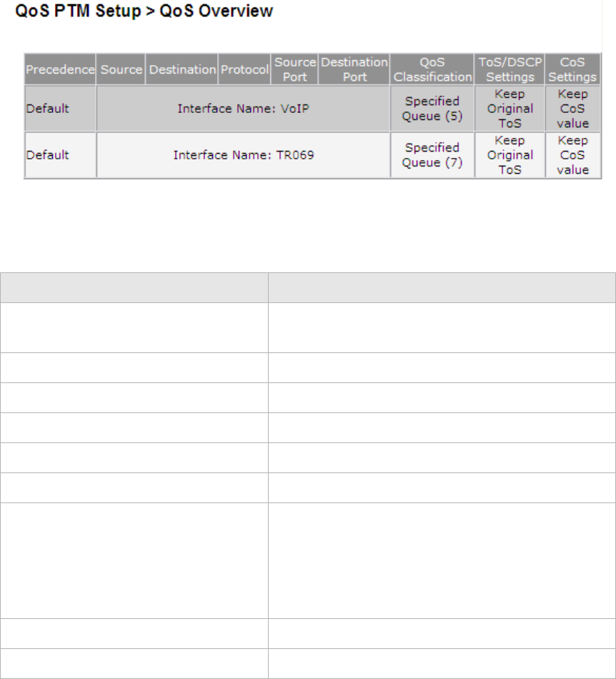This screenshot has height=679, width=616.
Task: Select the Source Port column header
Action: (295, 69)
